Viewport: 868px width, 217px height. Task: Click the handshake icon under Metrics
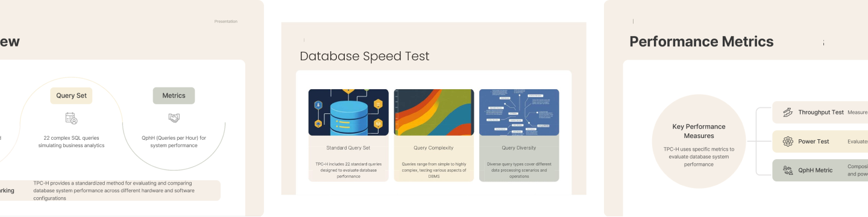(174, 118)
